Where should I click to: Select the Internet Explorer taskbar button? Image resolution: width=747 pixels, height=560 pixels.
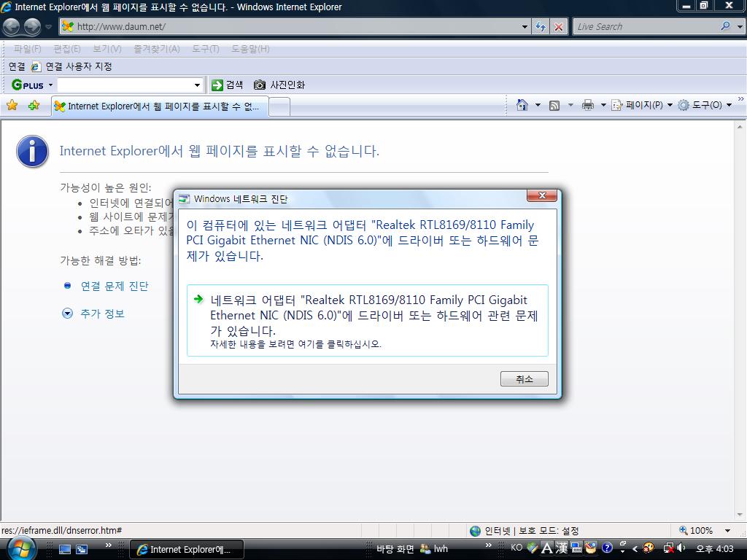[187, 549]
